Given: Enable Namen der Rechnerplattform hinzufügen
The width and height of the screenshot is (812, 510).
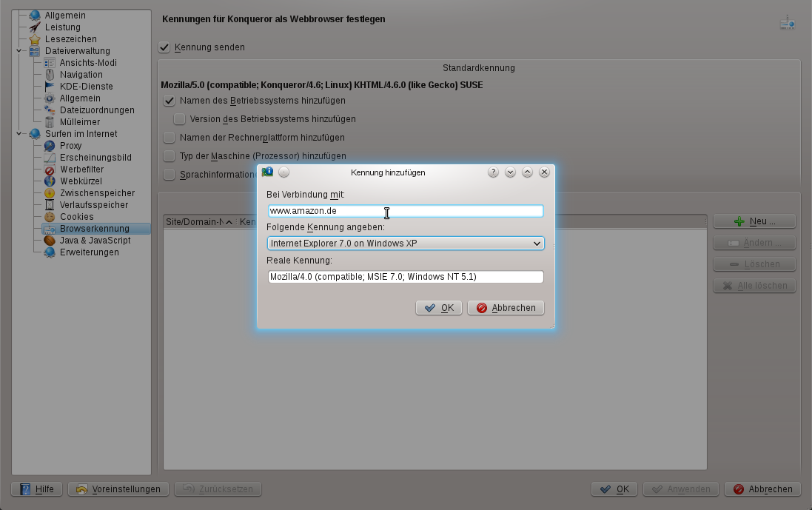Looking at the screenshot, I should click(170, 138).
